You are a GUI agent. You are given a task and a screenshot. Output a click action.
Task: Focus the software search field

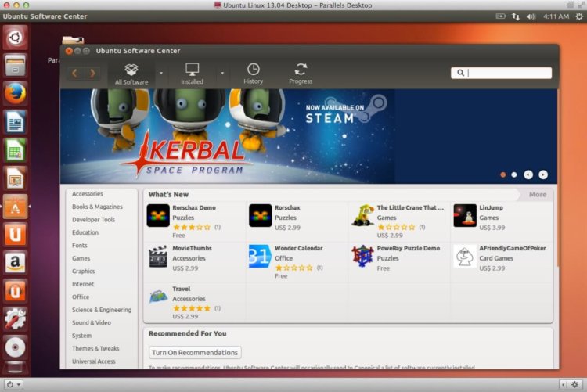tap(501, 73)
